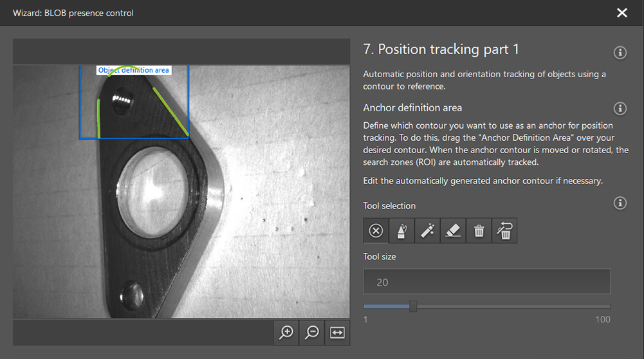
Task: Click the green diagonal anchor contour line
Action: point(170,111)
